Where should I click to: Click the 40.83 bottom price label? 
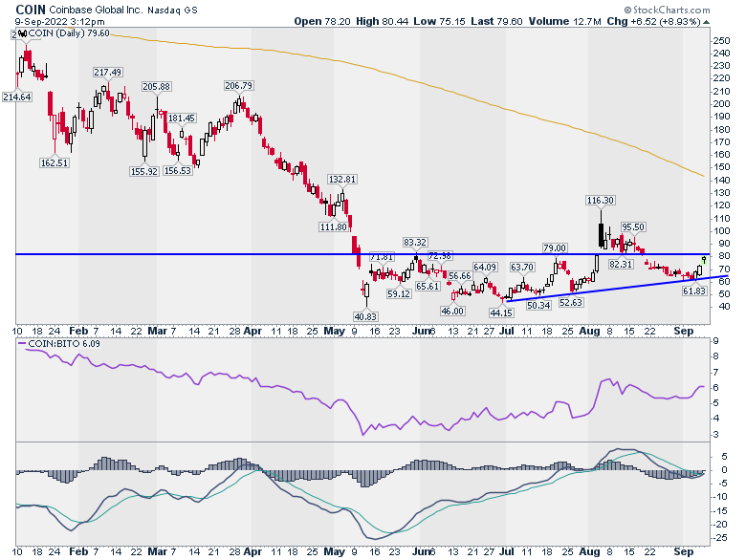pyautogui.click(x=365, y=316)
